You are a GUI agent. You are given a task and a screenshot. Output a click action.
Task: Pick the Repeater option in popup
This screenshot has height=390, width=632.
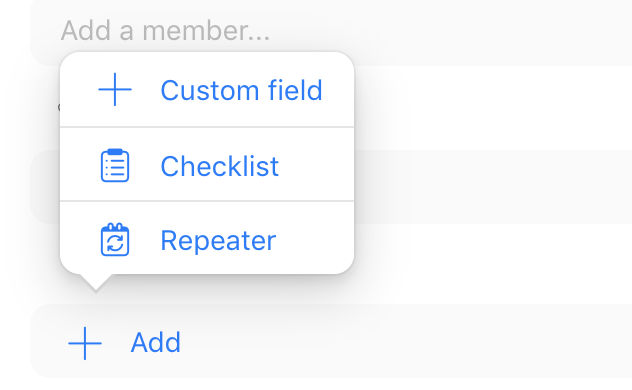pos(207,238)
